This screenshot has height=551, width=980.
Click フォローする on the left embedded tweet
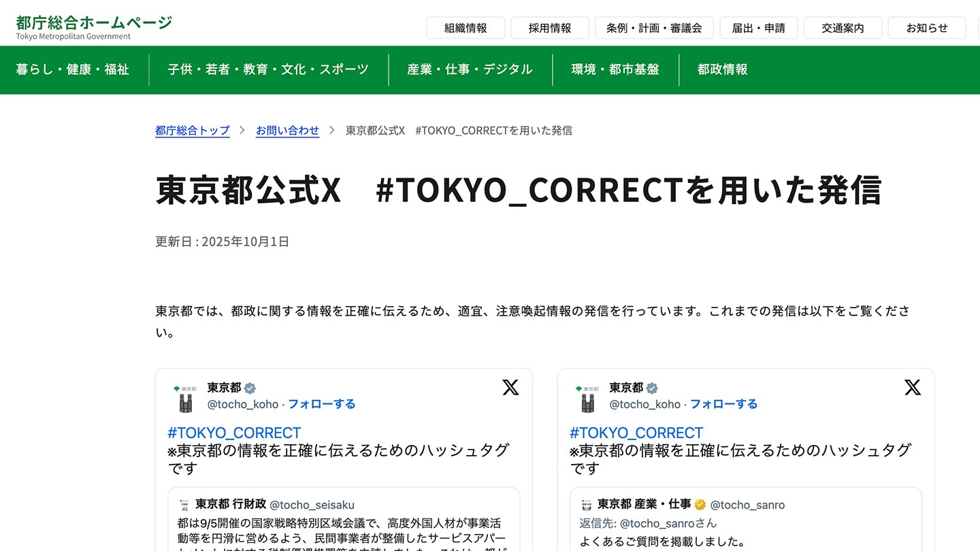[321, 403]
